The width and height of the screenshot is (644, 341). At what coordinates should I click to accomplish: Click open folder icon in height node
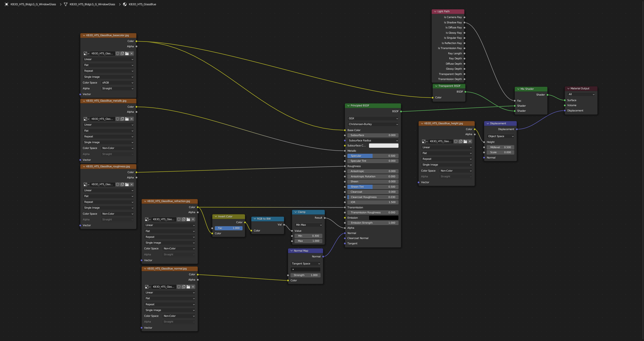coord(465,141)
